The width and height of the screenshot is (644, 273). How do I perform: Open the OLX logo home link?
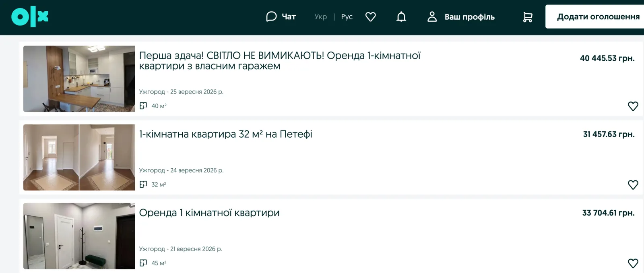30,17
